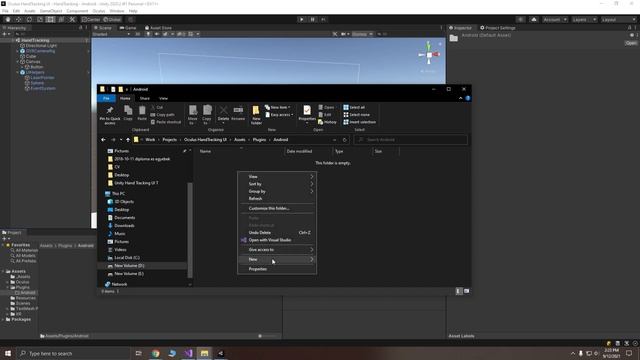Click the scene orientation gizmo
Image resolution: width=640 pixels, height=360 pixels.
429,54
